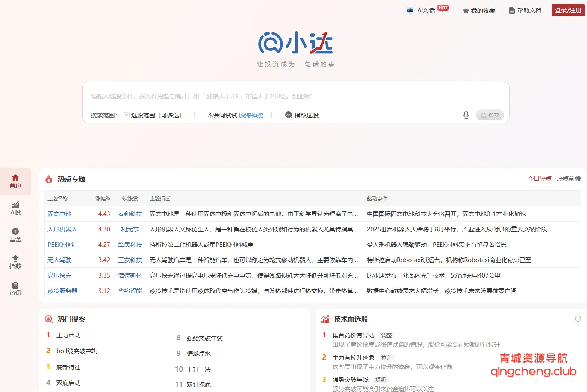Refresh the 技术面选股 panel
Viewport: 587px width, 392px height.
coord(578,318)
